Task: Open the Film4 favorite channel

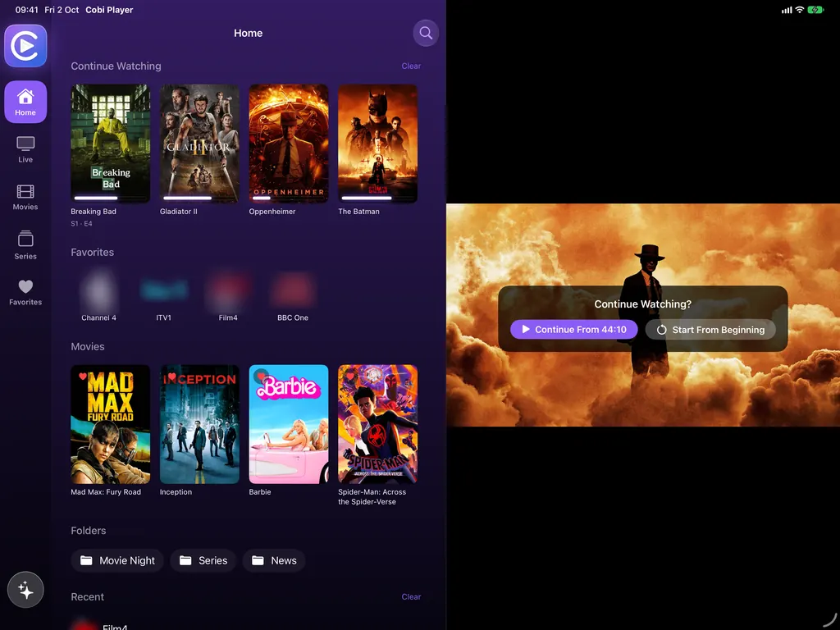Action: point(228,295)
